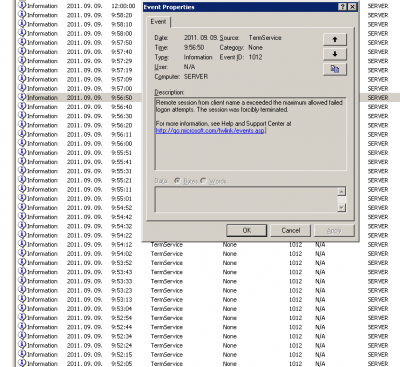Image resolution: width=400 pixels, height=367 pixels.
Task: Select the Words radio button
Action: coord(203,181)
